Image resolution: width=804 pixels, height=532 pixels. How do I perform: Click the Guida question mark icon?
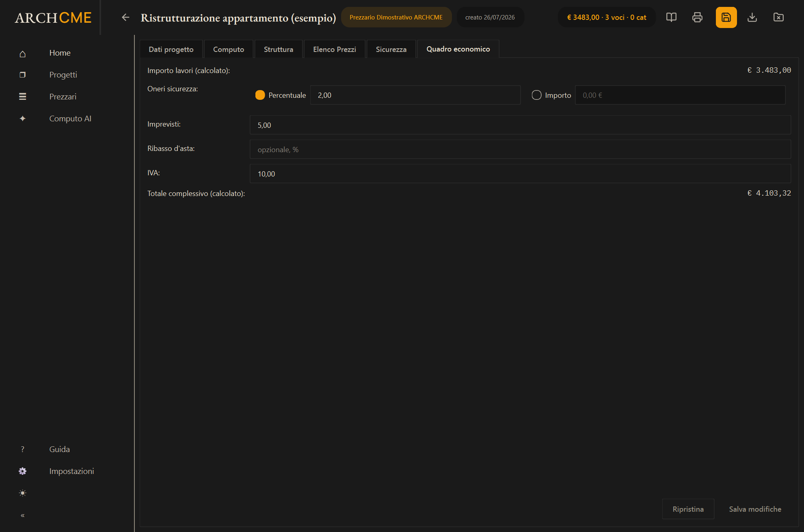pyautogui.click(x=23, y=449)
